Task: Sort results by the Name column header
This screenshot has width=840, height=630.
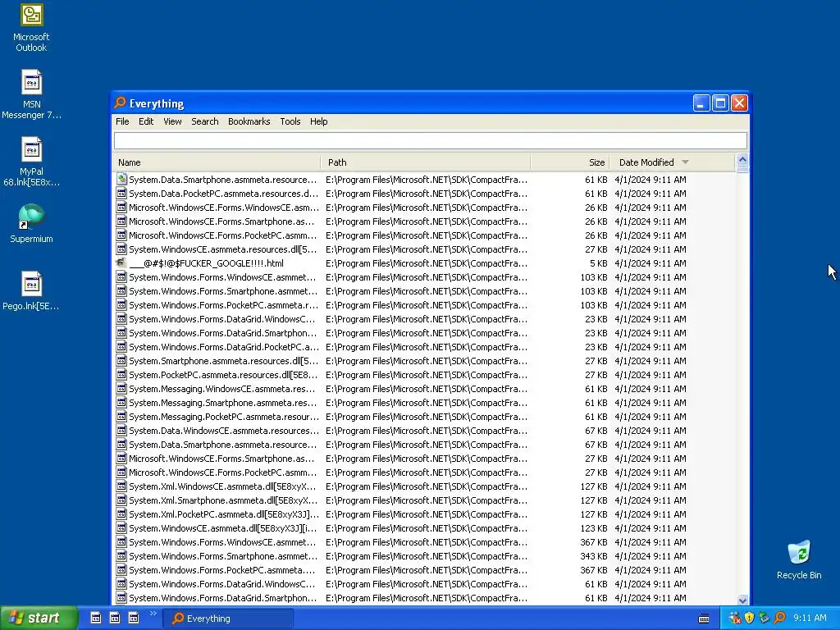Action: 217,162
